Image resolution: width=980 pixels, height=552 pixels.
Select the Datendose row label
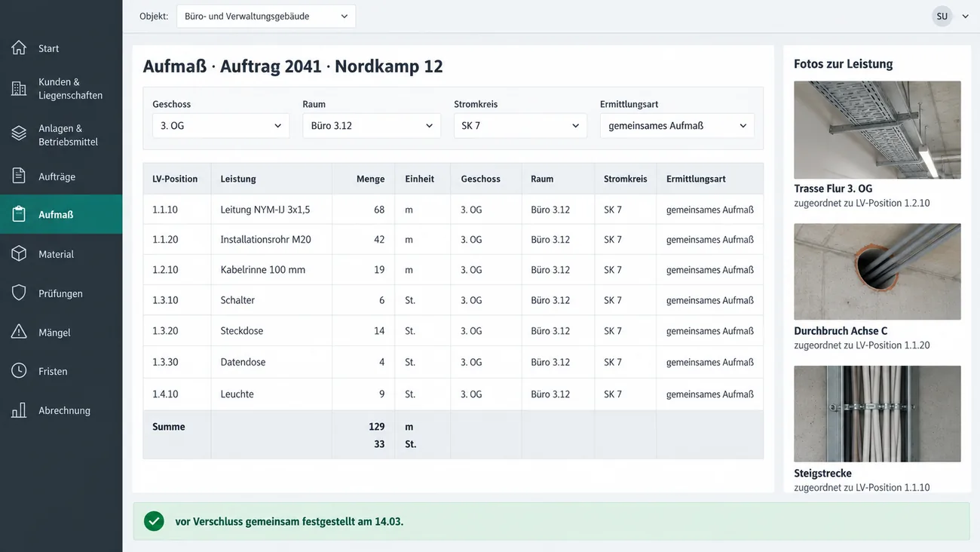tap(243, 362)
